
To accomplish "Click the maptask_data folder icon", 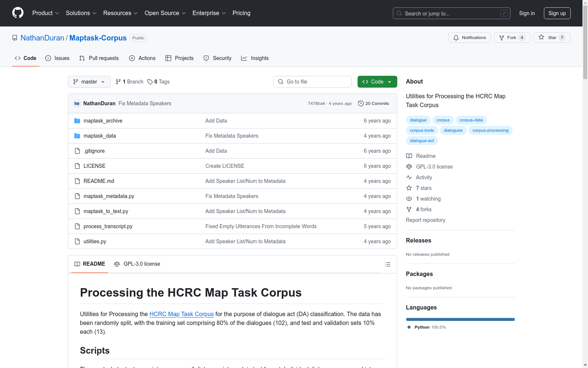I will point(77,136).
